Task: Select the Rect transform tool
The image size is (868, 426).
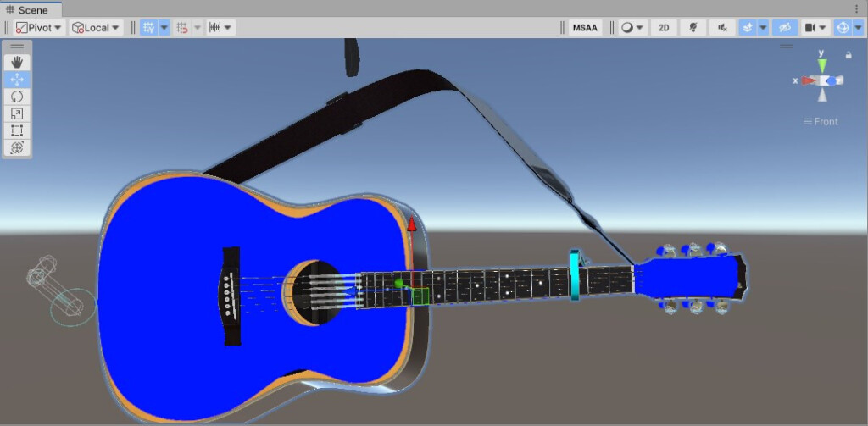Action: (x=17, y=130)
